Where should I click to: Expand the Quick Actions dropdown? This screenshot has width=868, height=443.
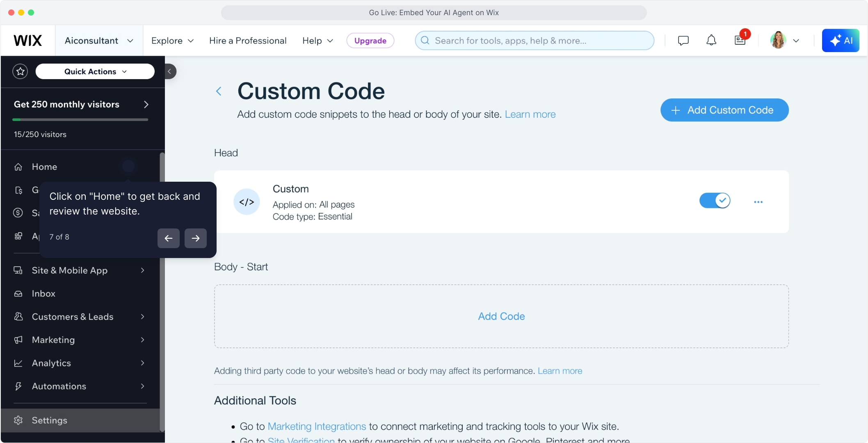point(95,71)
